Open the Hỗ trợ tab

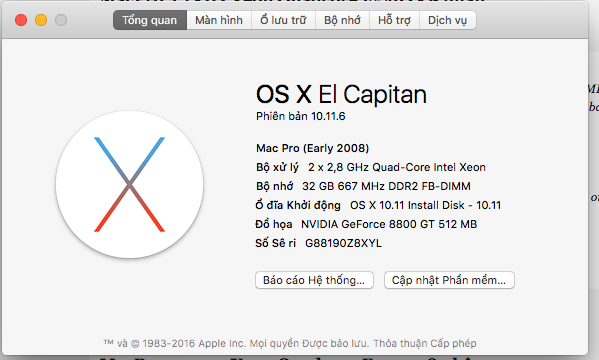394,20
